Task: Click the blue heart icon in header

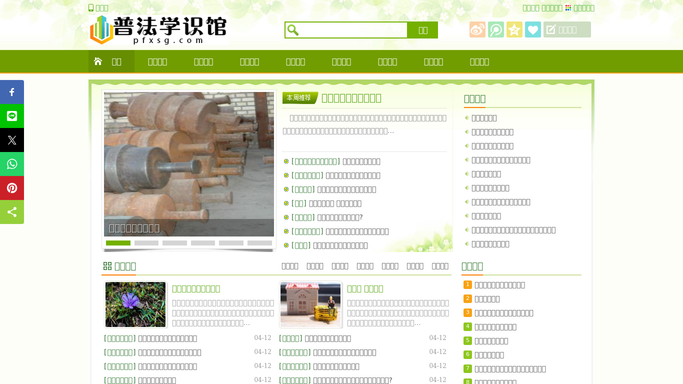Action: (x=533, y=30)
